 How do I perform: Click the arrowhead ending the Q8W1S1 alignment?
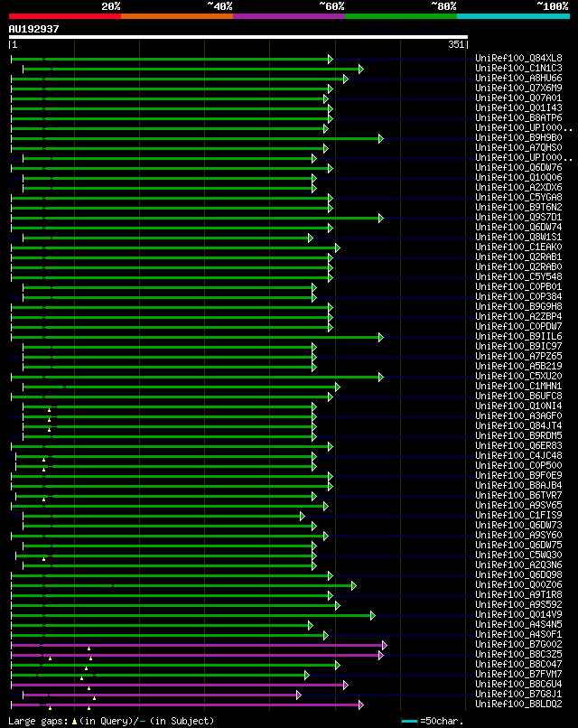310,238
